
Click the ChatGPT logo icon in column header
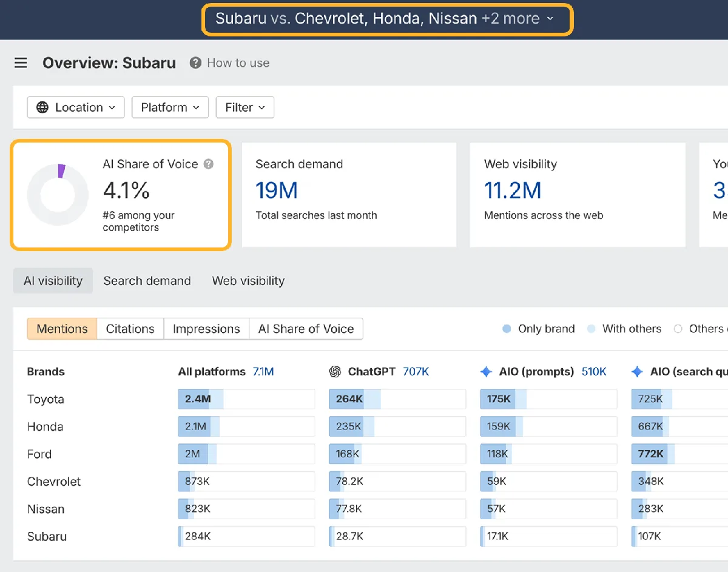tap(335, 372)
